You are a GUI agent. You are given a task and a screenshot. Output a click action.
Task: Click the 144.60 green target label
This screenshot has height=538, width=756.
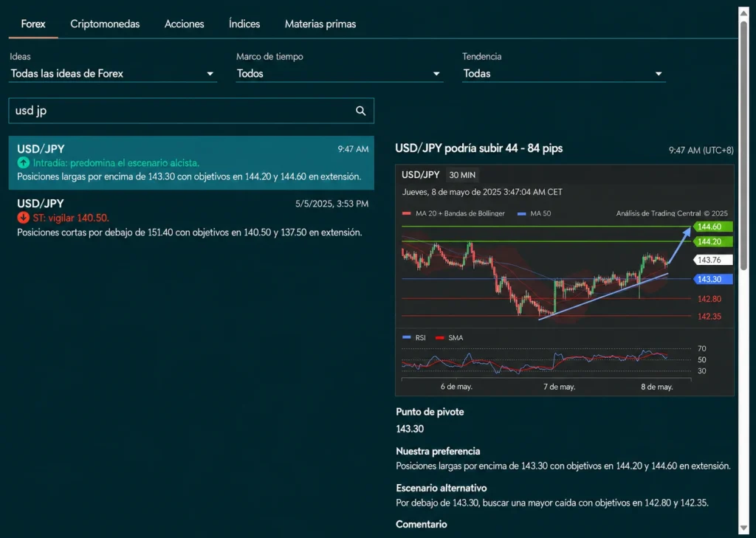712,227
